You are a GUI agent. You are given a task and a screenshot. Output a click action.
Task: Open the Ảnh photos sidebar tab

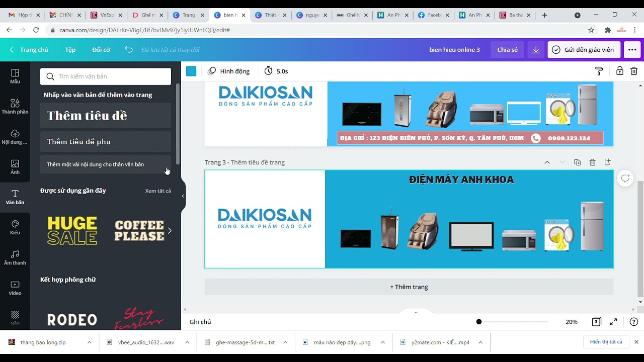click(15, 167)
